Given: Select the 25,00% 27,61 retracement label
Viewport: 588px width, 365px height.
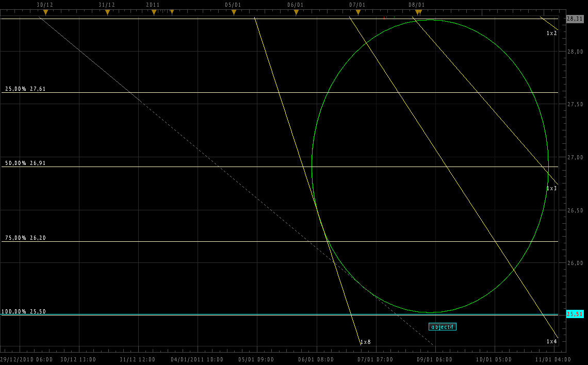Looking at the screenshot, I should [25, 89].
